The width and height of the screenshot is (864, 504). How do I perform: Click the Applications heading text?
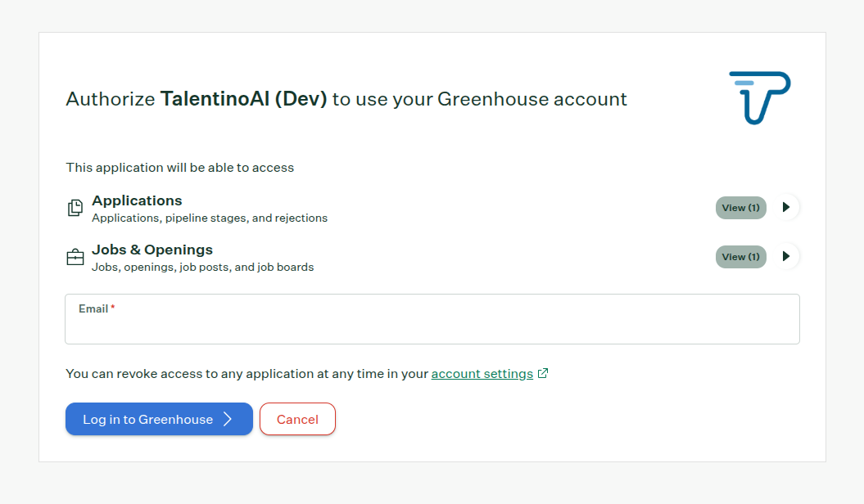click(137, 200)
